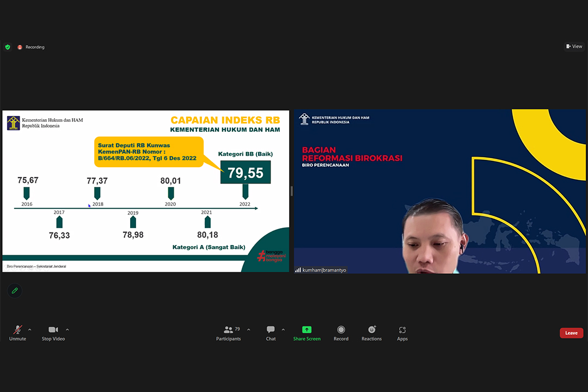This screenshot has height=392, width=588.
Task: Open the Chat panel
Action: click(x=271, y=333)
